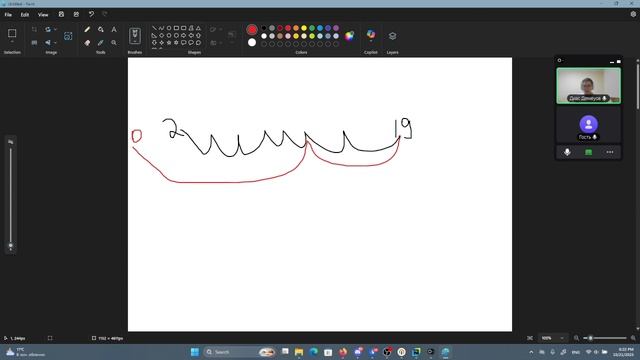Open Paint settings gear
This screenshot has height=360, width=640.
tap(633, 14)
